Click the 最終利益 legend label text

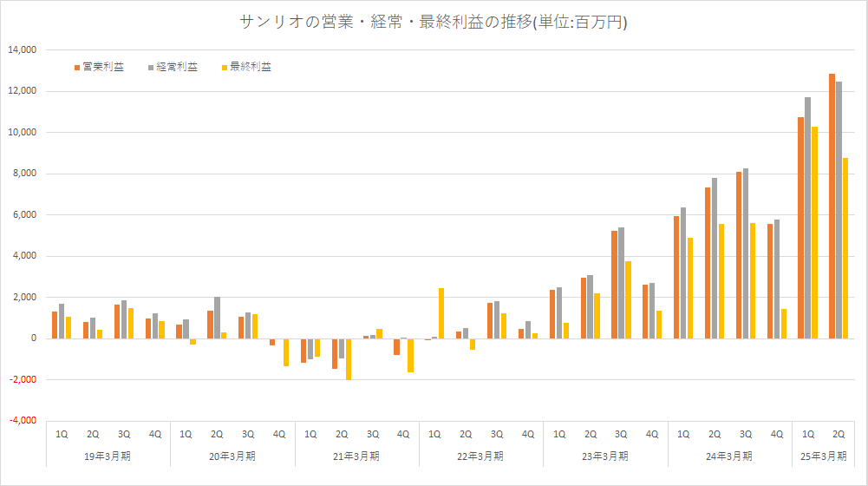(x=251, y=67)
